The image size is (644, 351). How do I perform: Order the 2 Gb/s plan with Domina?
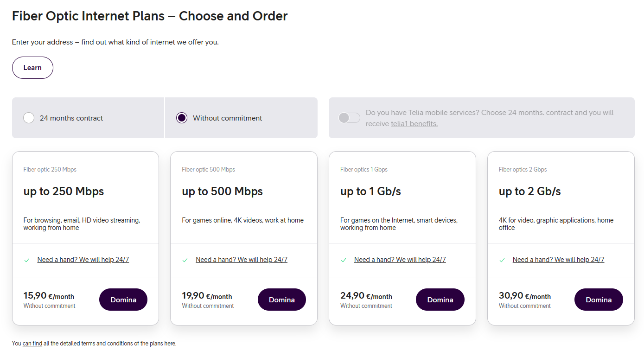[599, 300]
